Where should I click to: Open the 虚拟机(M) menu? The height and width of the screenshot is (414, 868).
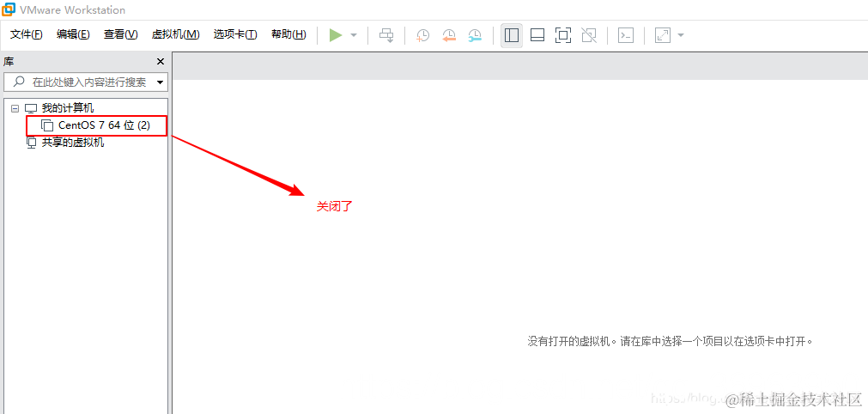[x=175, y=35]
